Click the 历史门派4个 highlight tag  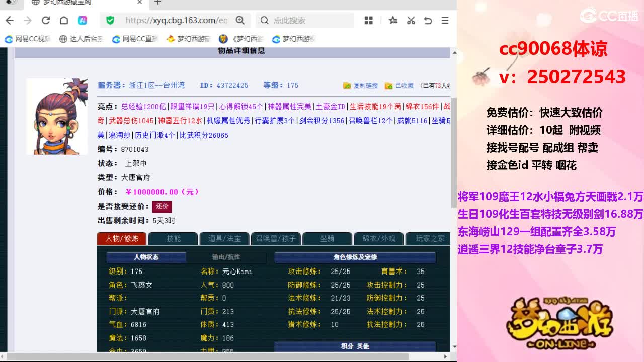click(155, 135)
